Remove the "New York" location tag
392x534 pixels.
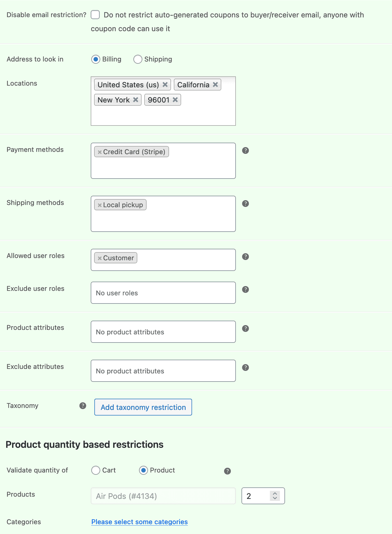click(136, 100)
